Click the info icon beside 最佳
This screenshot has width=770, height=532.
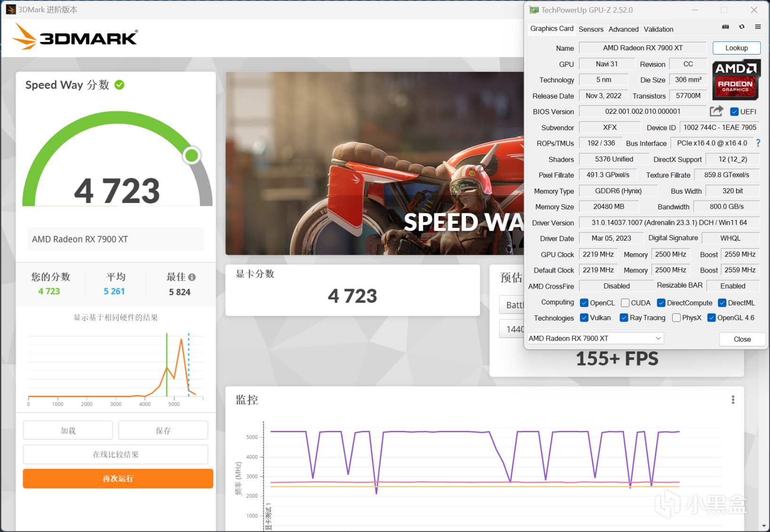pyautogui.click(x=192, y=277)
